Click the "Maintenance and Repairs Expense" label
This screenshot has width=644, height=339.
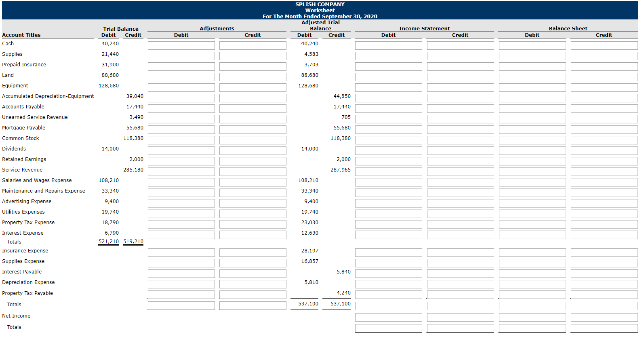[x=44, y=191]
